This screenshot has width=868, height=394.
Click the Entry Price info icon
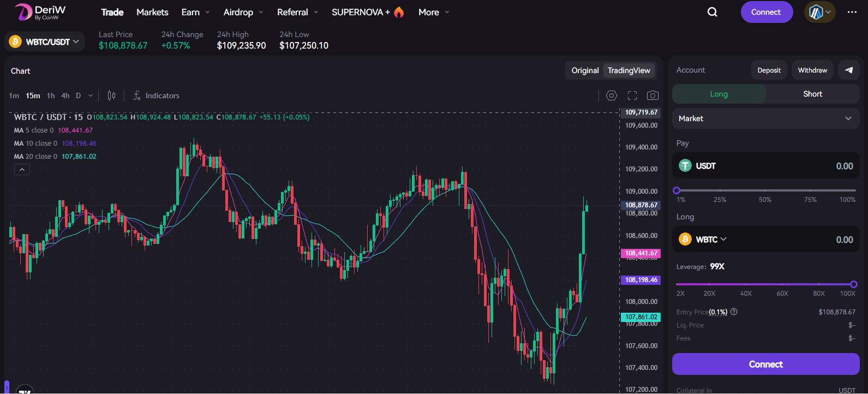click(734, 312)
